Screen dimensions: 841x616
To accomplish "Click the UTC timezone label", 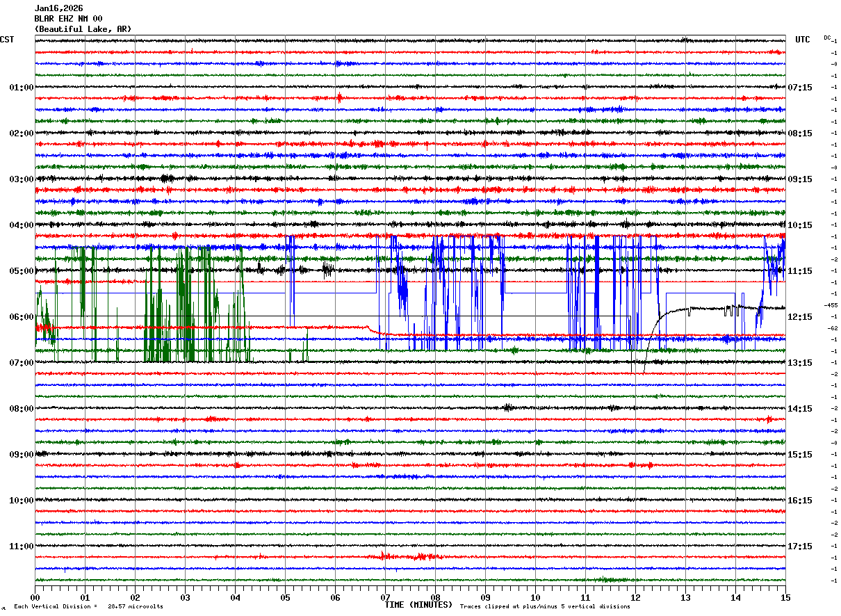I will pyautogui.click(x=803, y=40).
